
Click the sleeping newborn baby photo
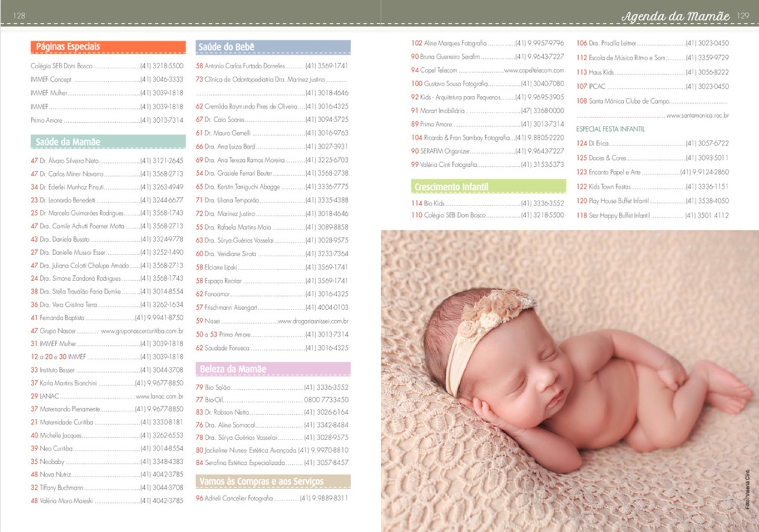(570, 380)
